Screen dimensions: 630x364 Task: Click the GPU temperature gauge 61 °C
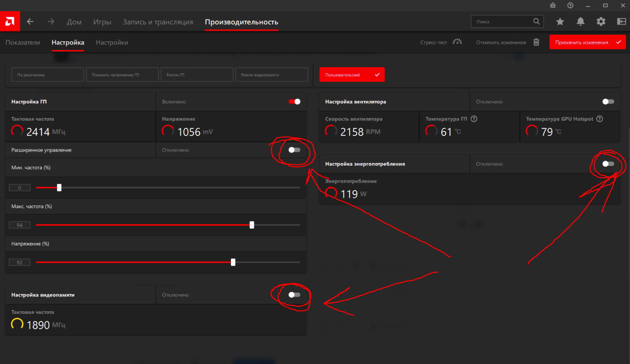[432, 131]
